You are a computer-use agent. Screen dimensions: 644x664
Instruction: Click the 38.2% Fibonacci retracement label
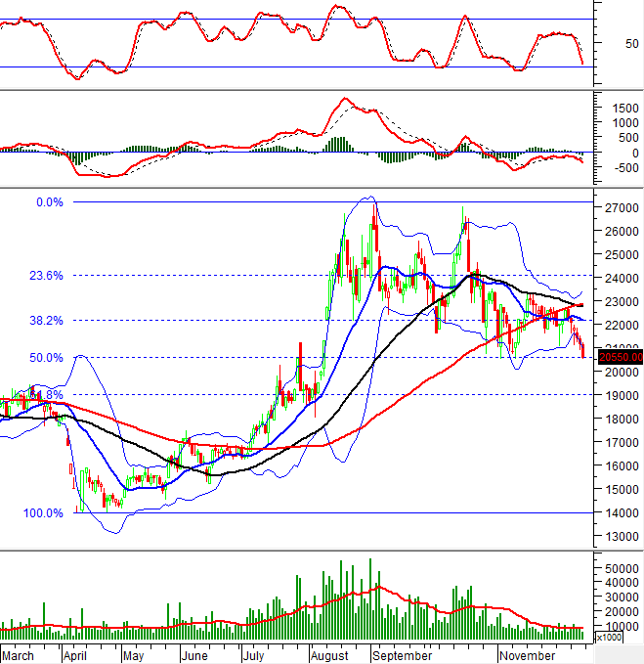tap(46, 320)
